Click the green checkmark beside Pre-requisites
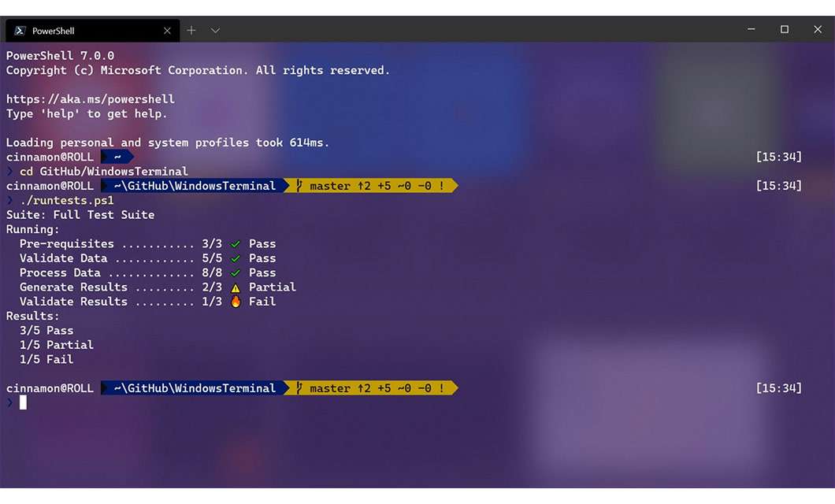 [236, 244]
